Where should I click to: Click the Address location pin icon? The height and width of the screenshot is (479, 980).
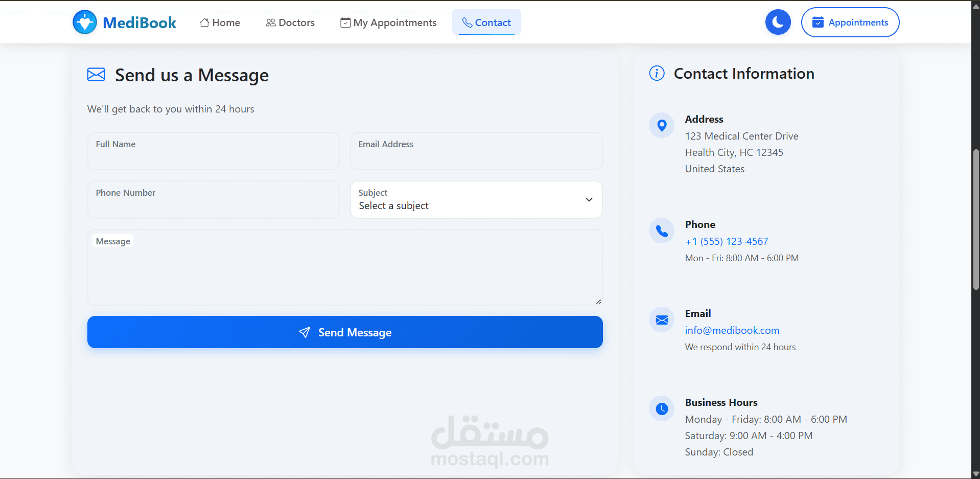(662, 125)
